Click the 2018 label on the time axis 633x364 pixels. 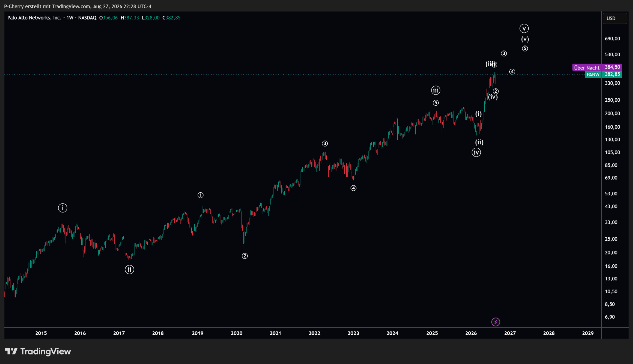coord(158,333)
